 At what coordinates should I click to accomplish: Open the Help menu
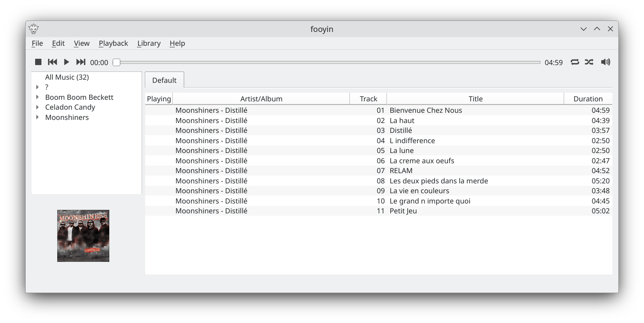click(x=177, y=43)
